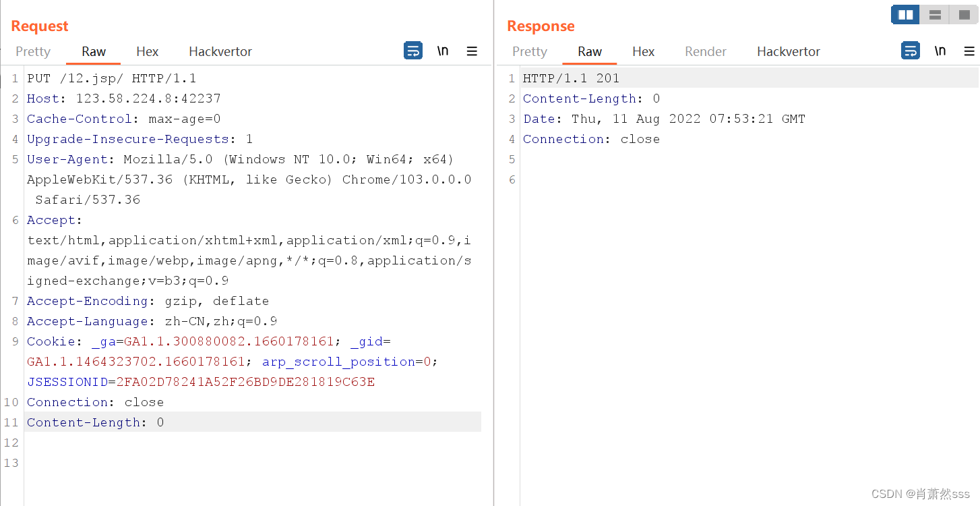This screenshot has width=980, height=506.
Task: Switch to the Request Hex tab
Action: point(148,51)
